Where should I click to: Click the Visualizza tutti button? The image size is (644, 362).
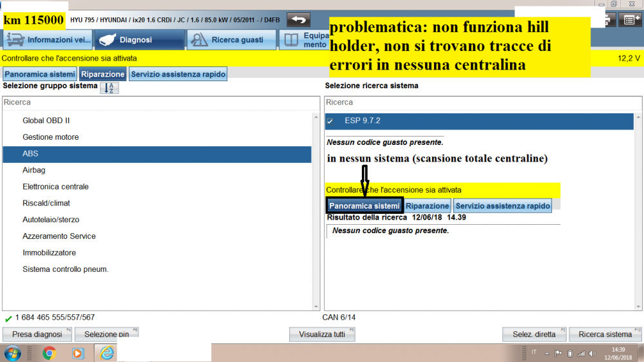click(322, 334)
